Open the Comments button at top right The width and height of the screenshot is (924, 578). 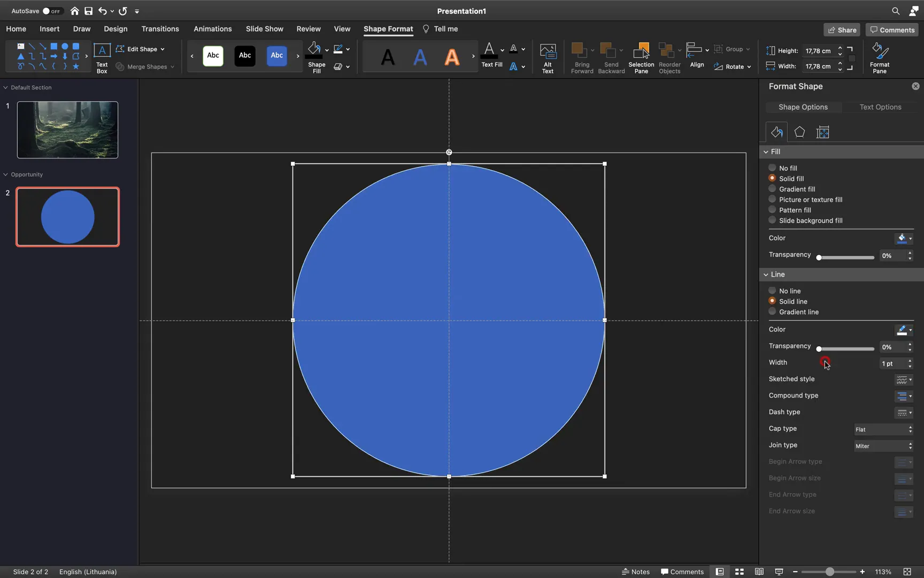(892, 30)
